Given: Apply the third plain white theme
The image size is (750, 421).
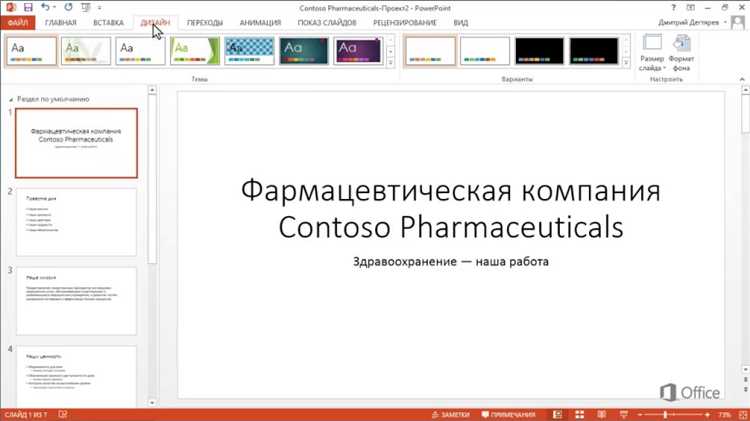Looking at the screenshot, I should tap(141, 51).
